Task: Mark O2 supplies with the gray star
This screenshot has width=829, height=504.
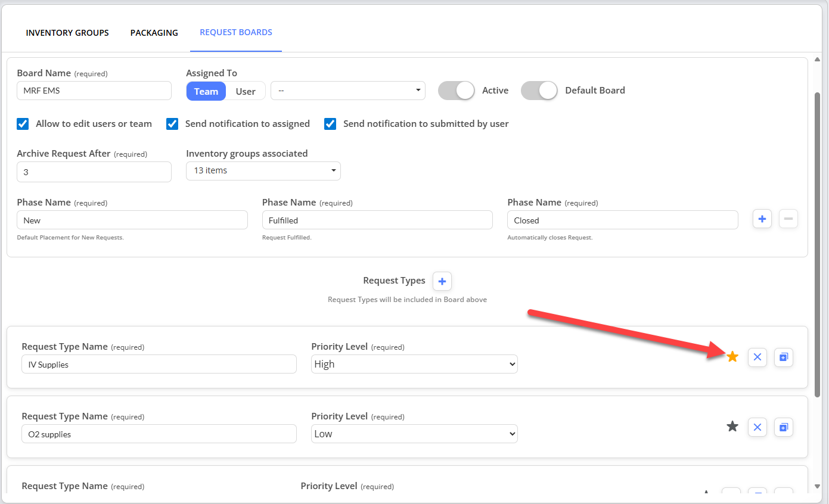Action: click(x=732, y=427)
